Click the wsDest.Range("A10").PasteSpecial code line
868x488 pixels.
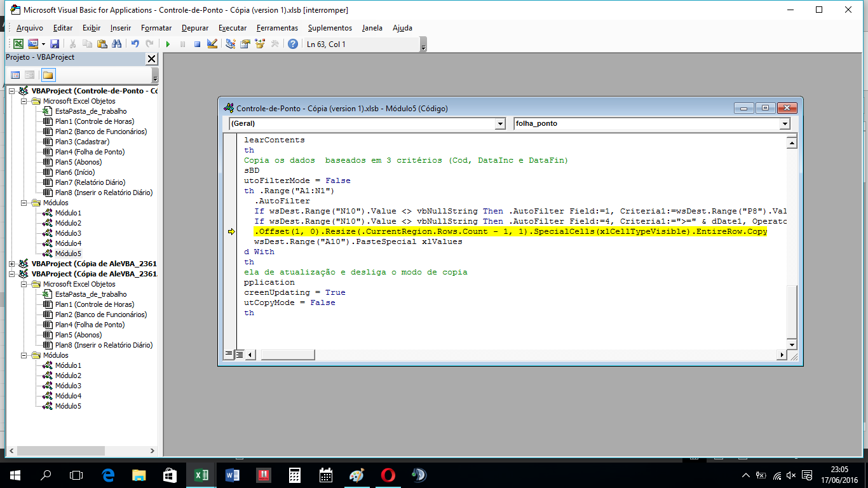pos(358,242)
